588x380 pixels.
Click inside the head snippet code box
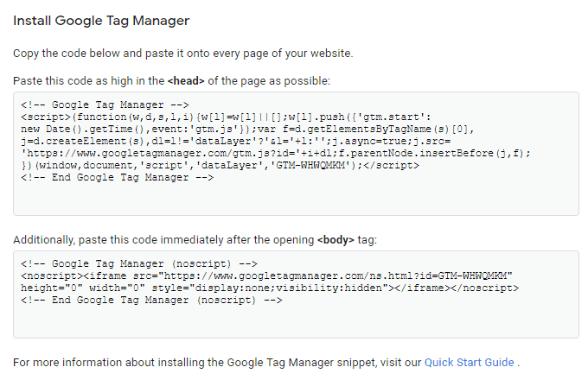(296, 197)
